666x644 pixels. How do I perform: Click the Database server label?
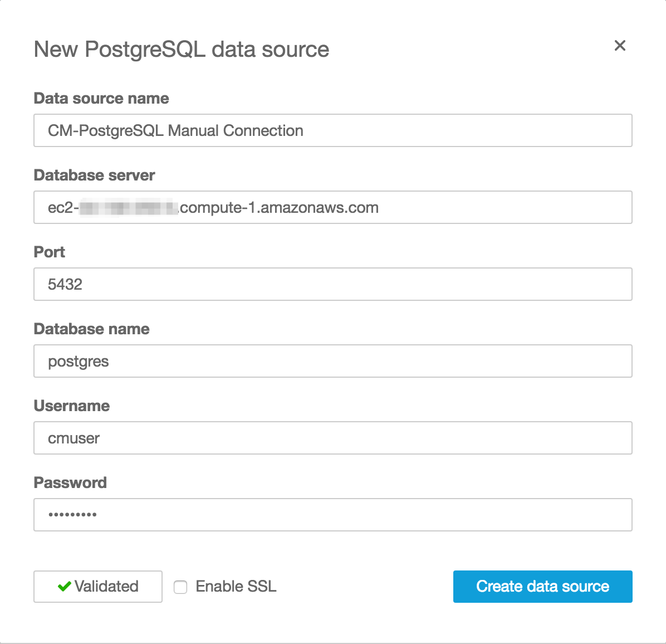point(94,175)
